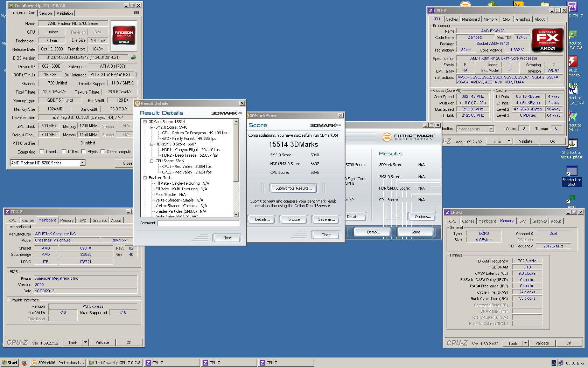Click the Options... button in 3DMark06
Viewport: 588px width, 368px height.
(422, 217)
